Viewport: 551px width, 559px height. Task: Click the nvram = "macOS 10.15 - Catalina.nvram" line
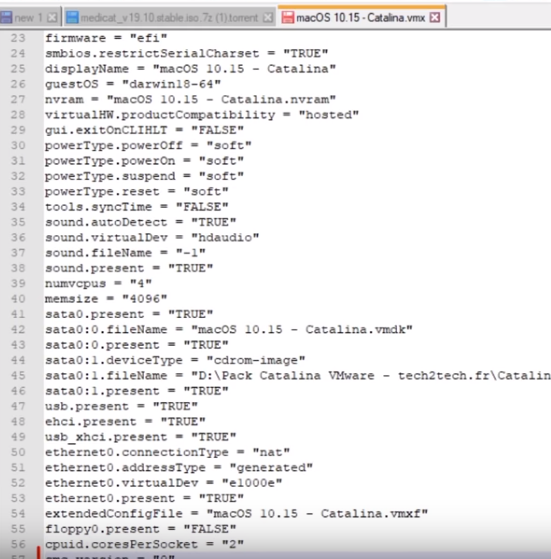[x=190, y=99]
